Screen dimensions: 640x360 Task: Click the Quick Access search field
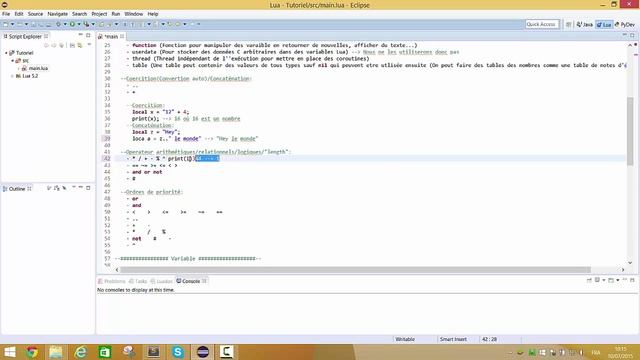[x=542, y=24]
